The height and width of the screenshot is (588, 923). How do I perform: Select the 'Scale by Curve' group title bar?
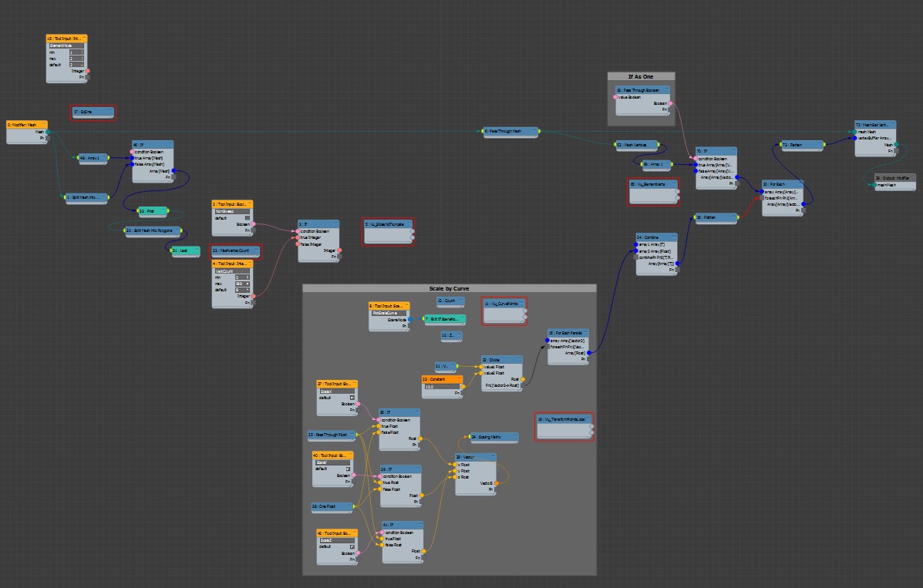pos(449,288)
